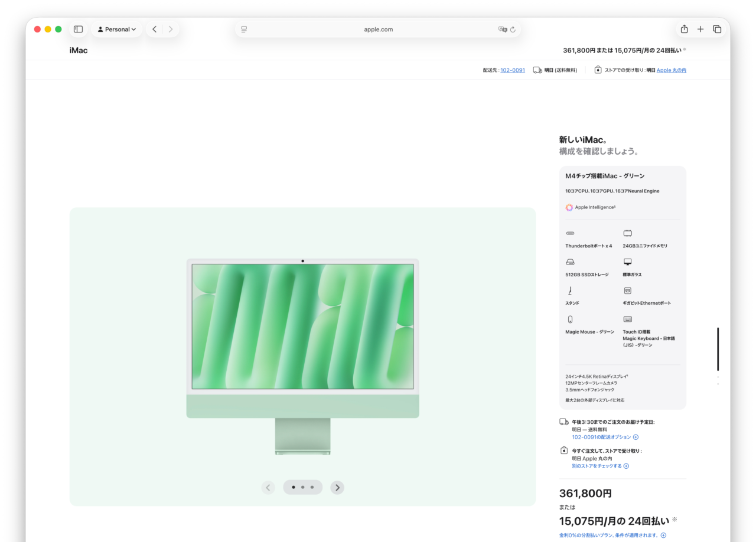Image resolution: width=756 pixels, height=542 pixels.
Task: Click the apple.com address field
Action: pos(378,30)
